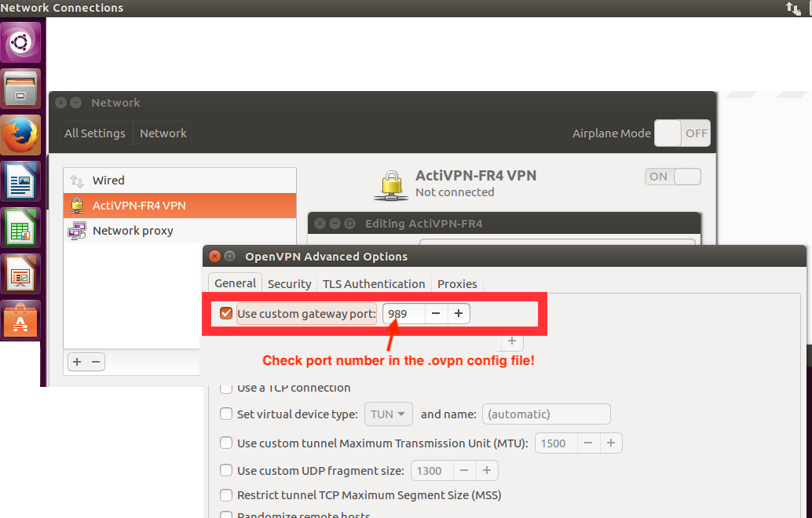
Task: Focus the MTU field showing 1500
Action: [556, 443]
